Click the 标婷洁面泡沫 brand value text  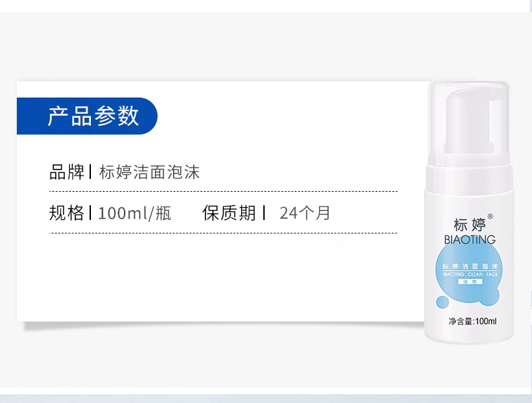click(x=149, y=172)
